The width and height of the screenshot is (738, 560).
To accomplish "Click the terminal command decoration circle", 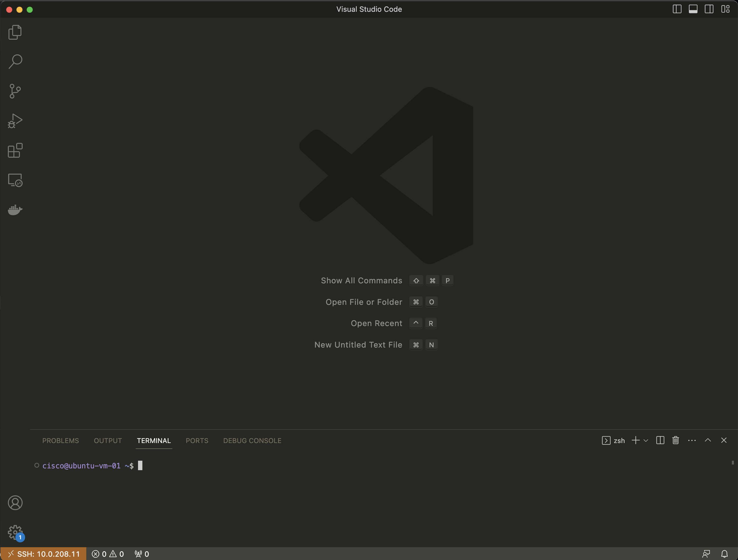I will pos(37,465).
